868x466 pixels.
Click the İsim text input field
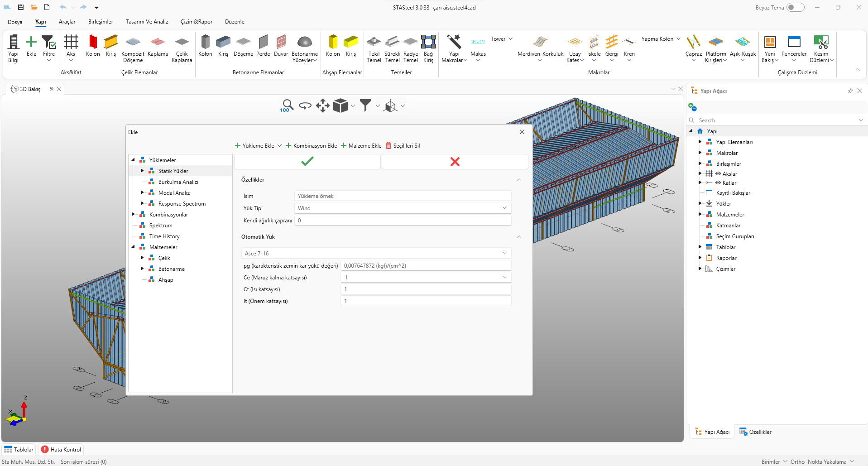[403, 196]
